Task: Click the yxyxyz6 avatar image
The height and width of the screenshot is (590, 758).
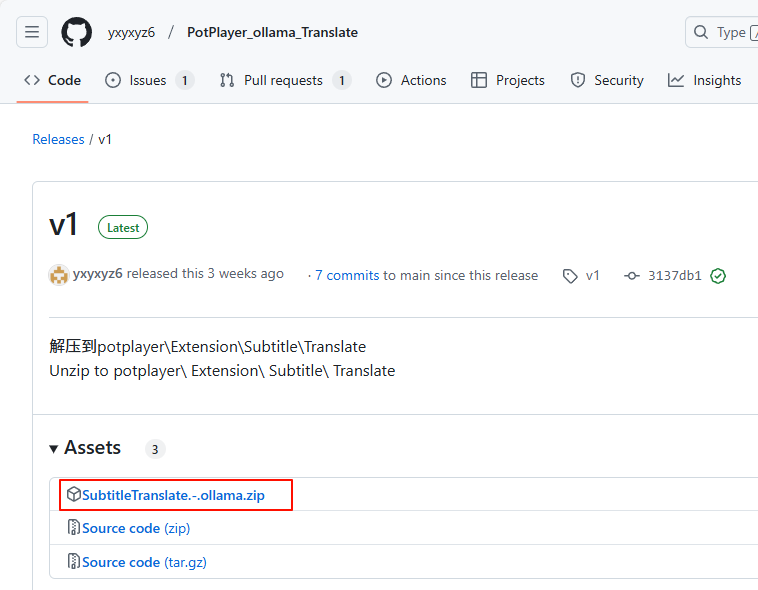Action: tap(59, 275)
